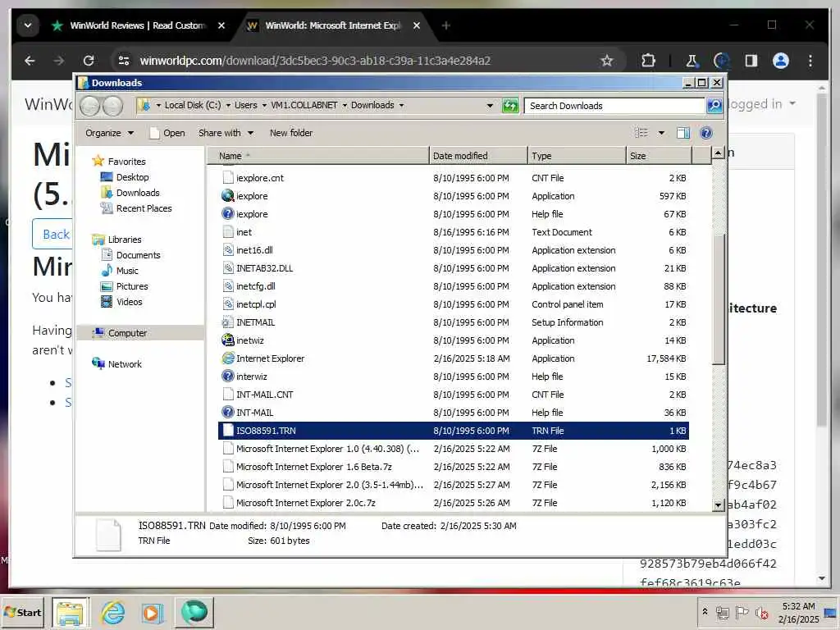
Task: Click the green Refresh address bar icon
Action: 510,106
